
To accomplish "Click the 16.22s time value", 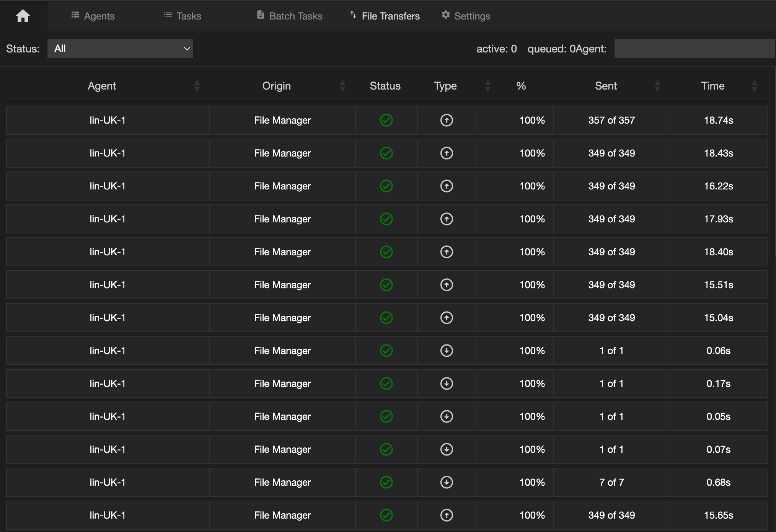I will tap(719, 186).
